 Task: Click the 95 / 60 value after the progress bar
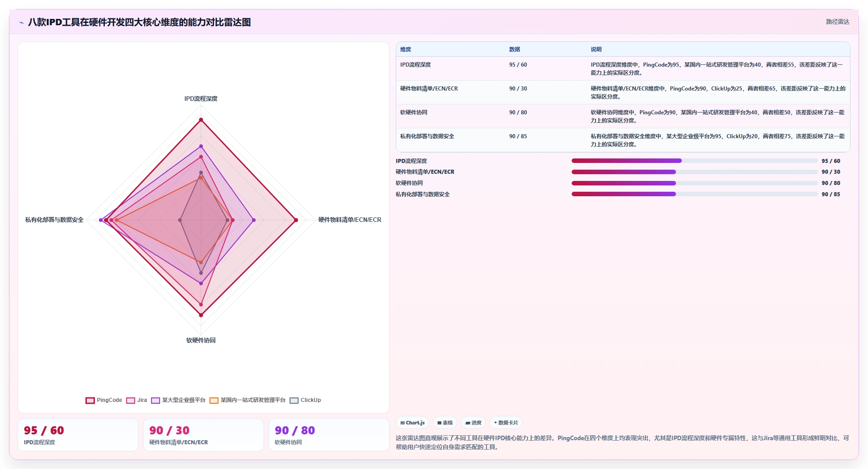point(831,161)
